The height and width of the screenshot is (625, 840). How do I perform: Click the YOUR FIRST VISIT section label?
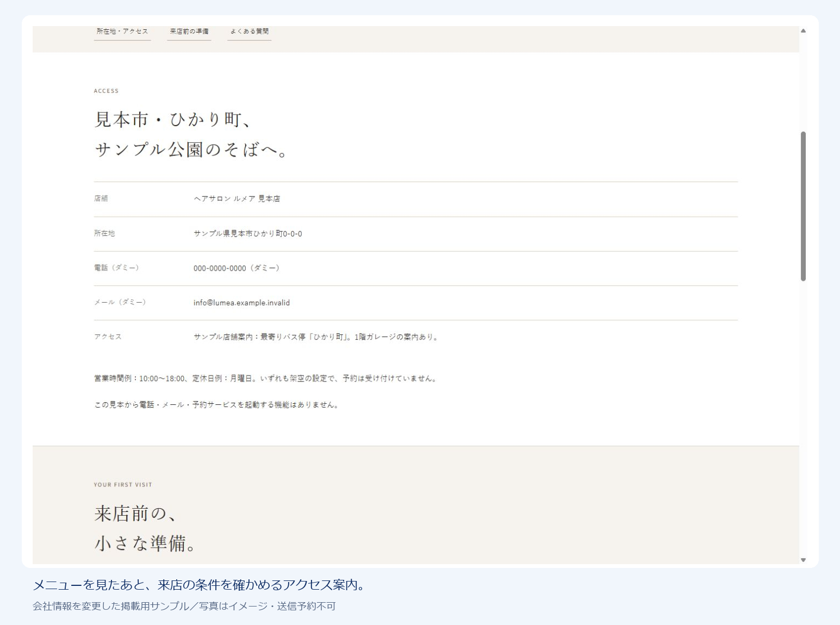click(x=123, y=485)
